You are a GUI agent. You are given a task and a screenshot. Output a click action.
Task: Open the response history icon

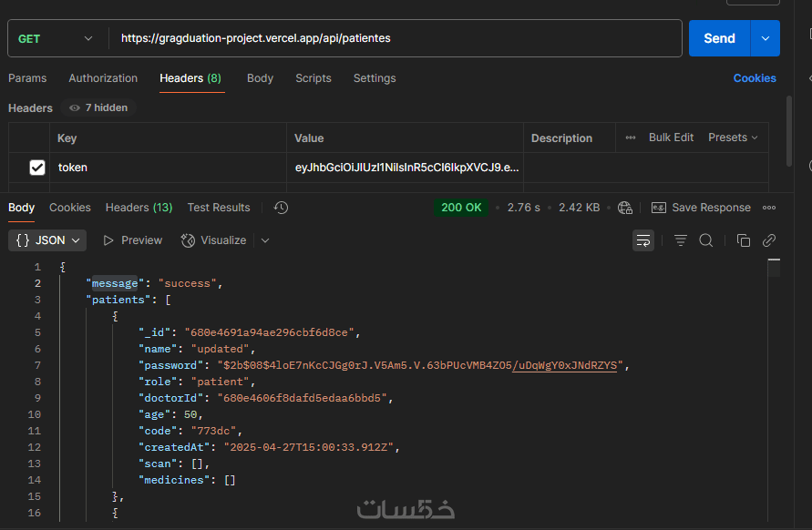[x=281, y=208]
